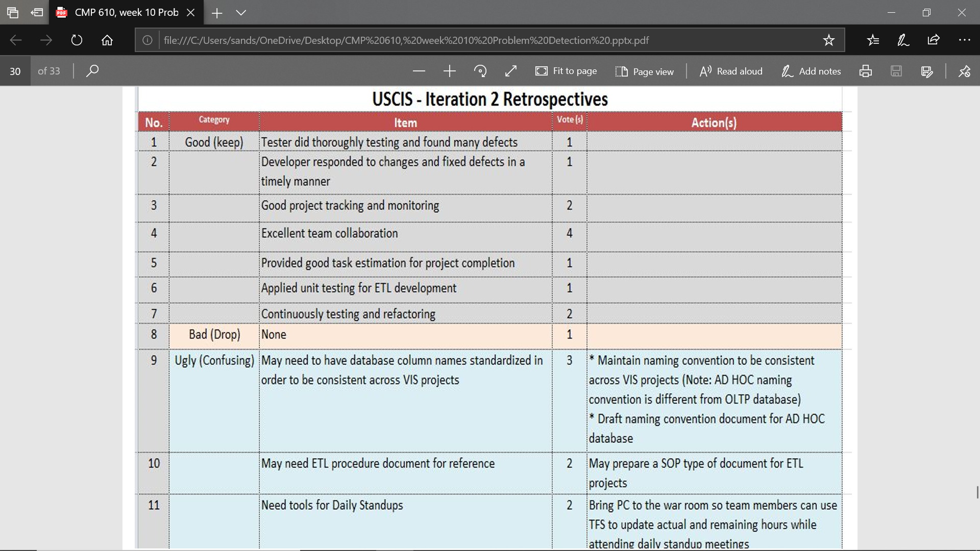Add this page to favorites star

[x=829, y=40]
